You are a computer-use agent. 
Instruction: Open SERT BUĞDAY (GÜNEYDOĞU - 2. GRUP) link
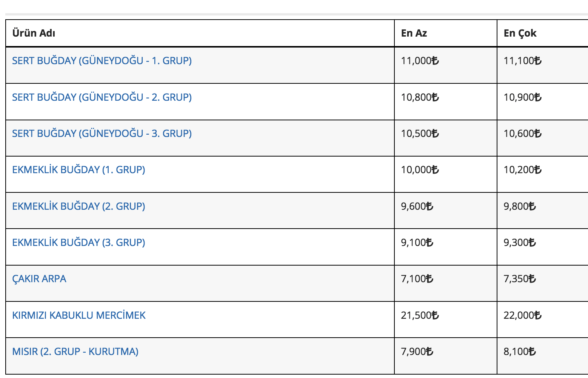pos(102,97)
